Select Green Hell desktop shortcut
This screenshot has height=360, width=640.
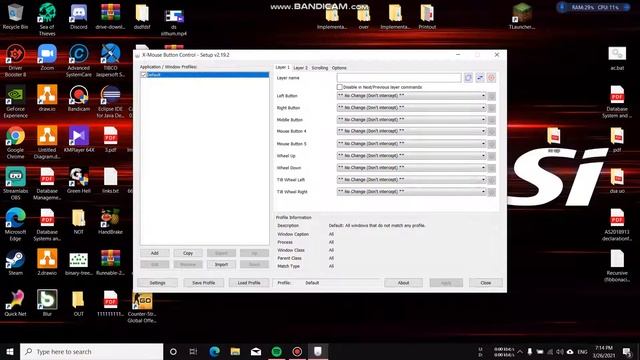[x=78, y=180]
